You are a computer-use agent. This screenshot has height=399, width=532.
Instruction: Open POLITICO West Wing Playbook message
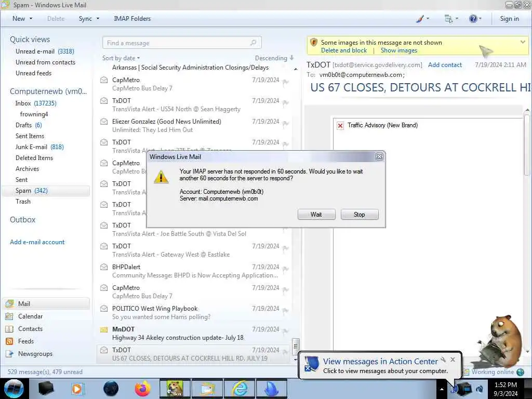coord(193,312)
